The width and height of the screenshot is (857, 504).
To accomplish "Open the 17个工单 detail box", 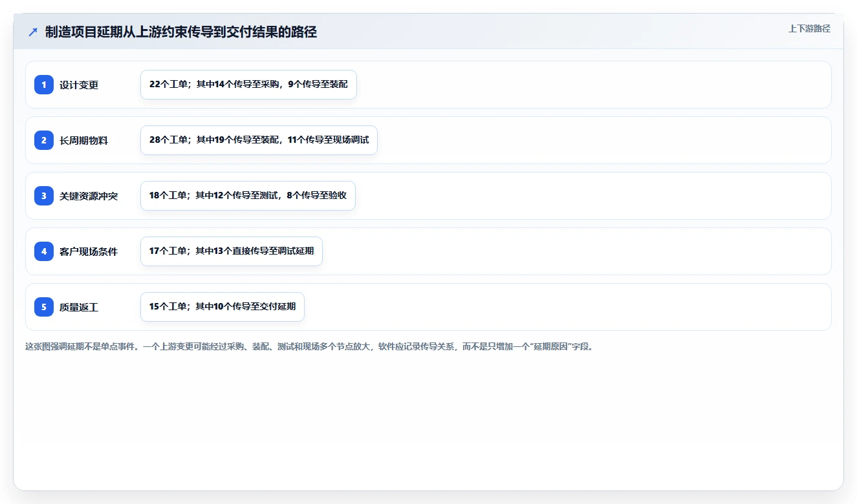I will coord(232,251).
